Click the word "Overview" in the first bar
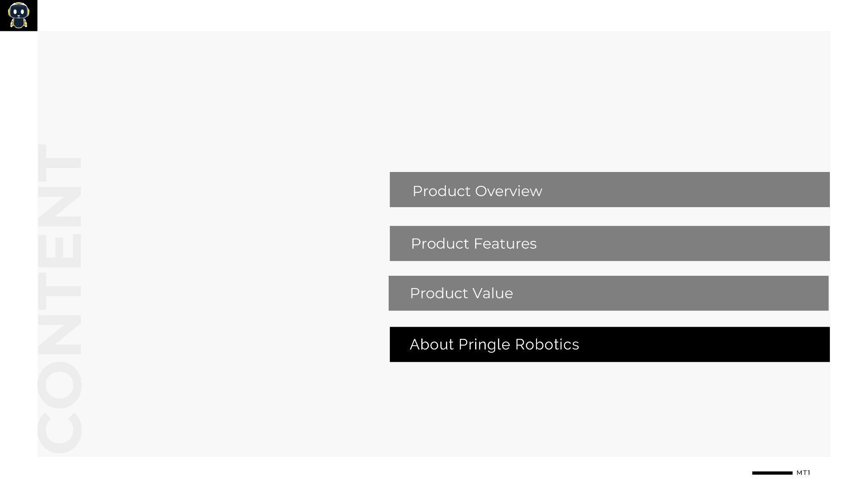Screen dimensions: 868x488 509,191
